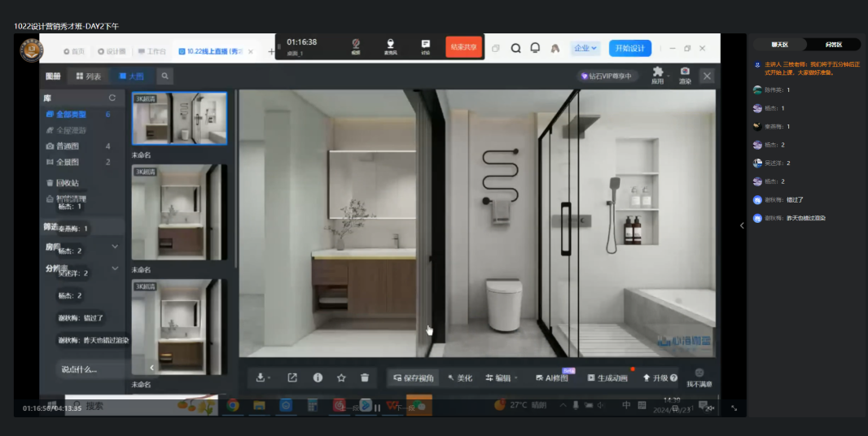Open the 编辑 dropdown menu
This screenshot has width=868, height=436.
coord(501,377)
